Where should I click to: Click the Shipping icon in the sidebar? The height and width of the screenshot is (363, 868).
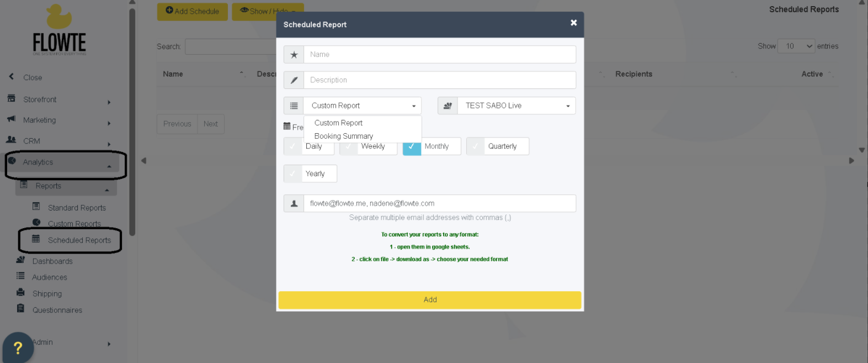pyautogui.click(x=20, y=293)
